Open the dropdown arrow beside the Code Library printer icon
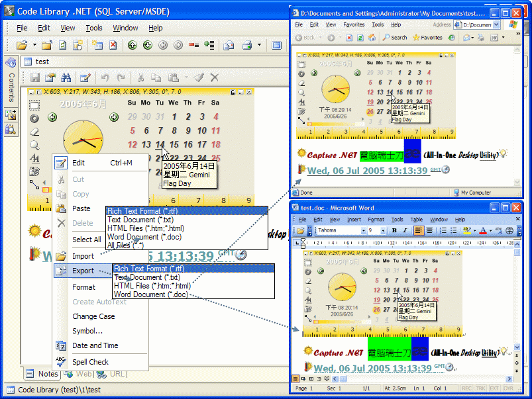 click(x=259, y=45)
